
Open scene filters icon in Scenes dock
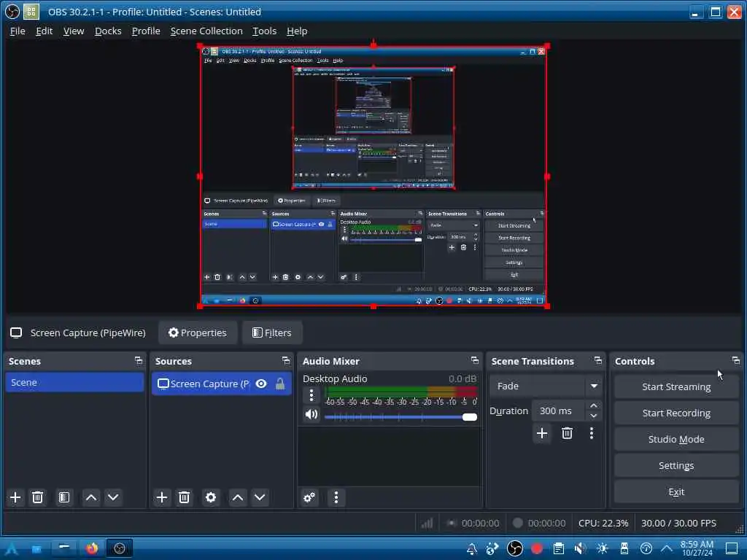click(x=64, y=497)
